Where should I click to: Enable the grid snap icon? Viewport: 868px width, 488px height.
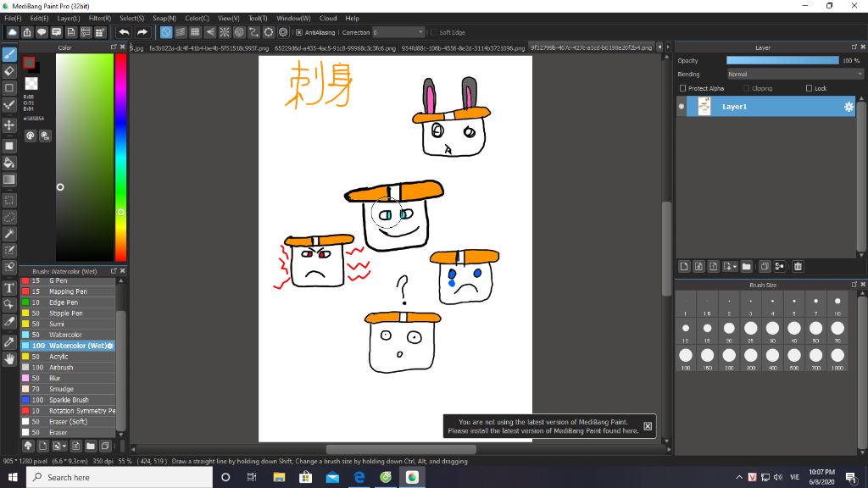[x=195, y=32]
